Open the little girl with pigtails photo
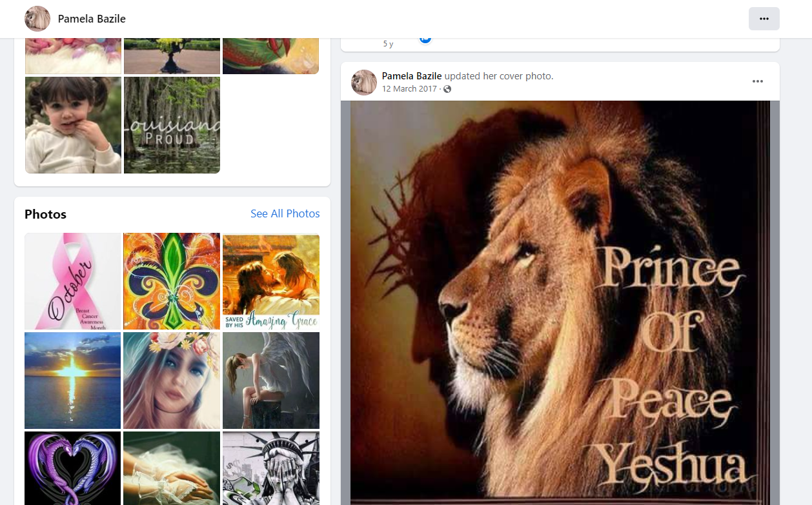The width and height of the screenshot is (812, 505). pos(73,125)
